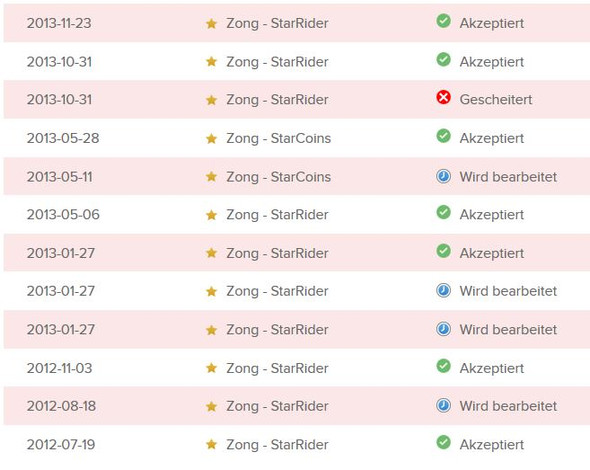
Task: Click the gold star on the 2013-11-23 row
Action: click(211, 24)
